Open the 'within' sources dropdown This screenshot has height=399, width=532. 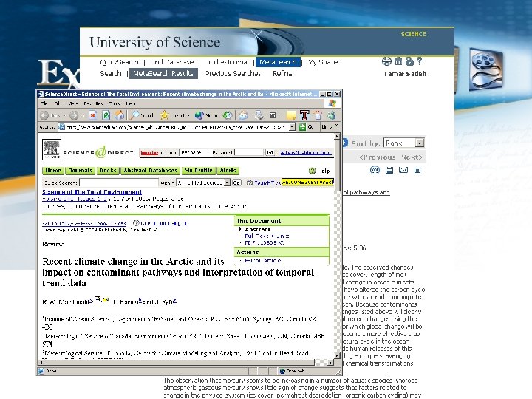[x=227, y=183]
